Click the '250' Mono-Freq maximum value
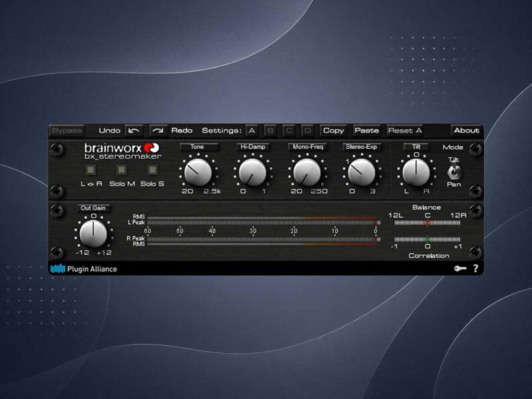The width and height of the screenshot is (532, 399). [x=320, y=192]
